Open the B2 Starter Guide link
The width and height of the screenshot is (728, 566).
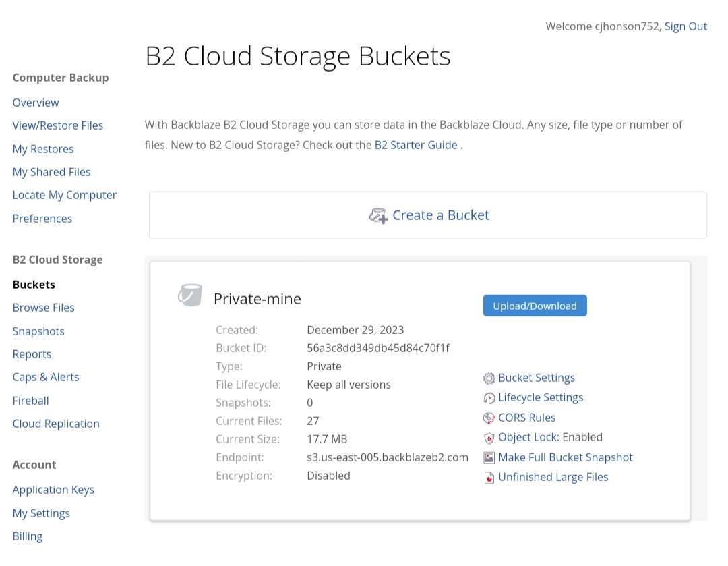point(416,145)
